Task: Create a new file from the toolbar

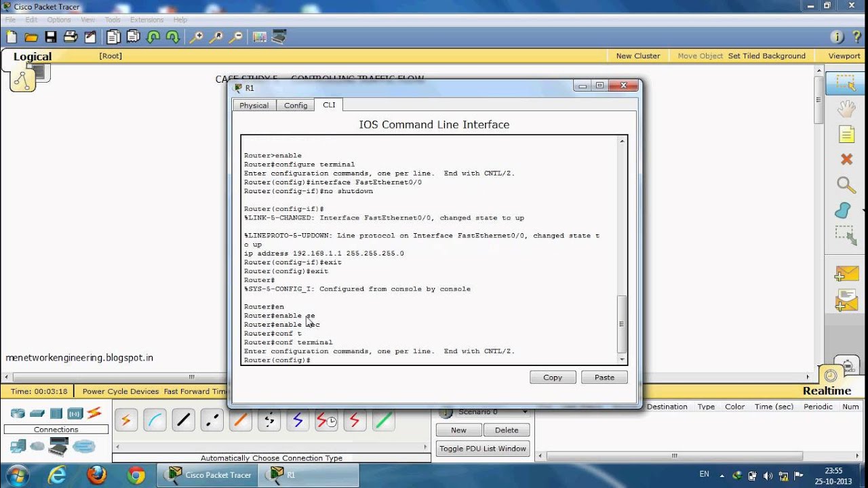Action: click(x=12, y=37)
